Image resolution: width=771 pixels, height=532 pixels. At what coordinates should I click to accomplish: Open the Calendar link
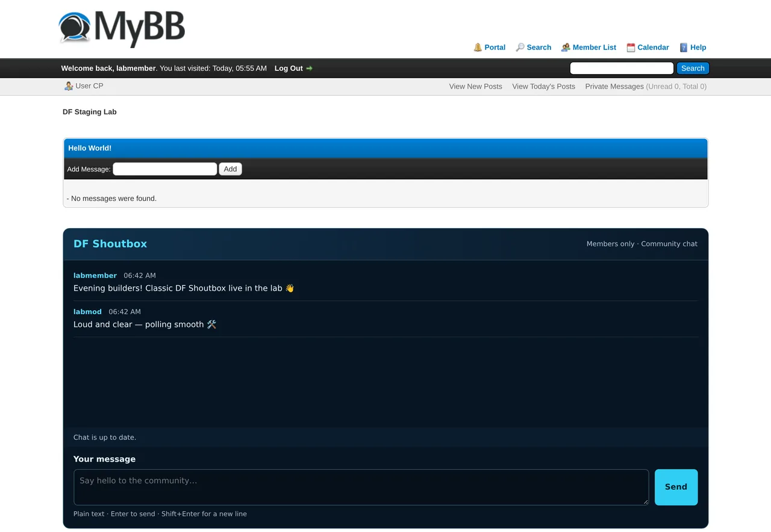pyautogui.click(x=654, y=48)
